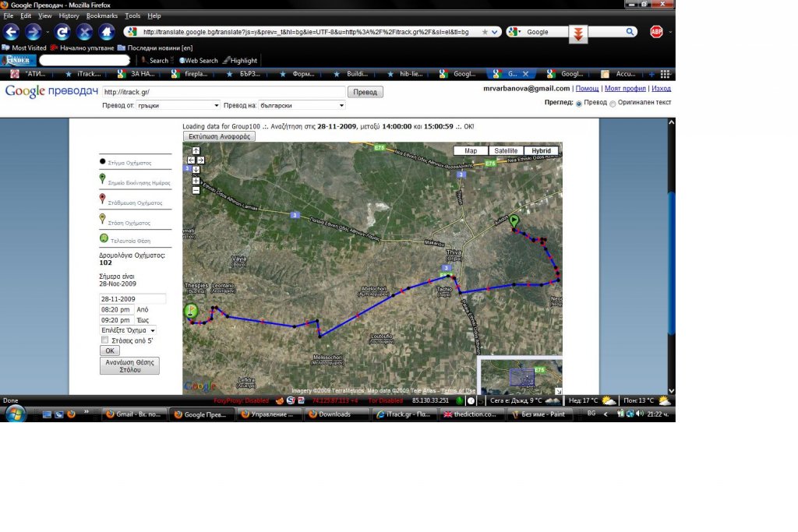Open the Help menu
798x532 pixels.
154,16
